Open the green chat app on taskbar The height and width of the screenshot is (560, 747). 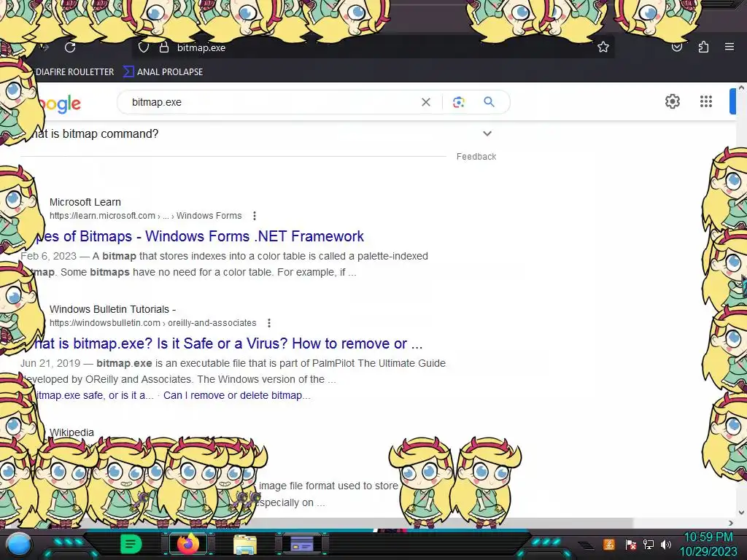[x=131, y=544]
